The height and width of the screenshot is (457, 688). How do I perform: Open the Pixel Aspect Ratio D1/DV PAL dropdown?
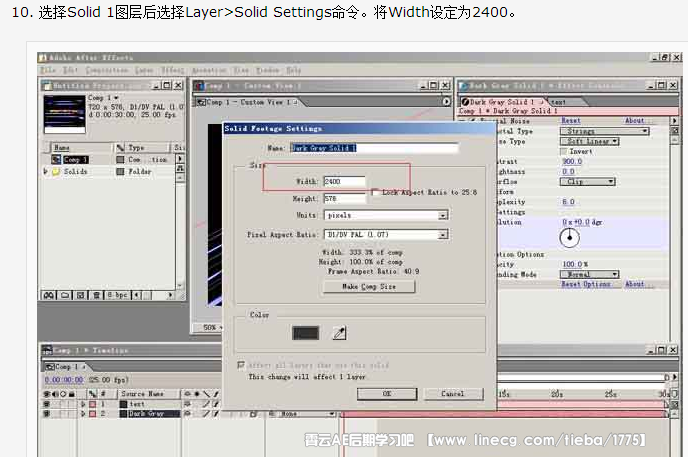tap(386, 235)
